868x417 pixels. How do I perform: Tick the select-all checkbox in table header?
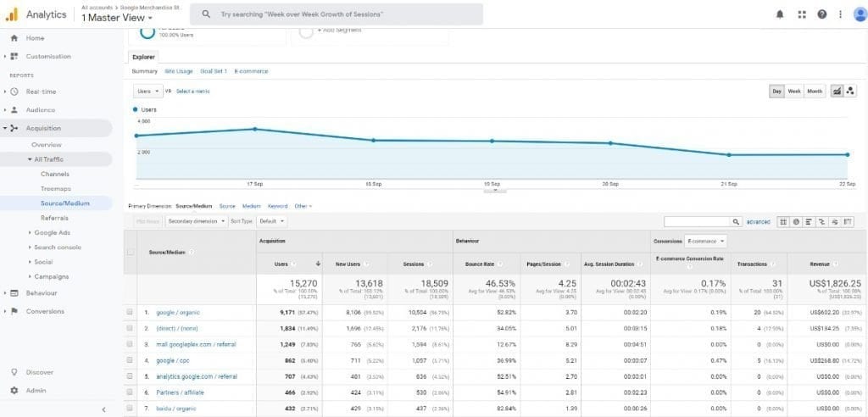point(130,252)
